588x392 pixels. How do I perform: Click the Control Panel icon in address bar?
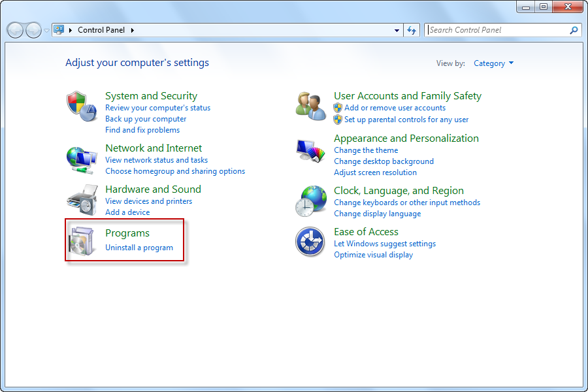[59, 29]
